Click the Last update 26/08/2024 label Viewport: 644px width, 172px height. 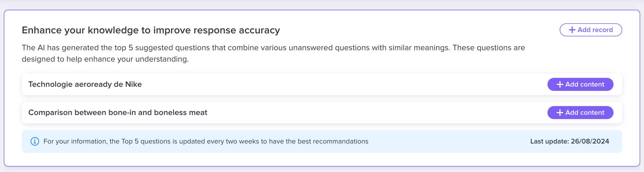coord(569,141)
